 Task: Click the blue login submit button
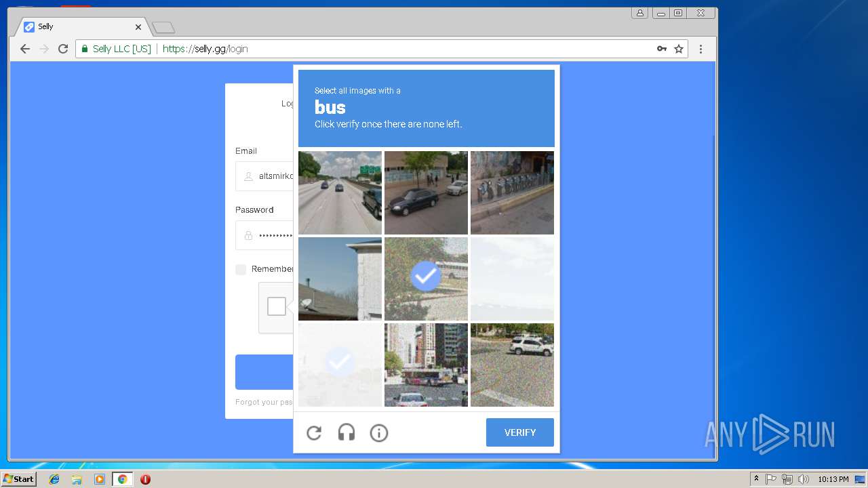point(264,372)
